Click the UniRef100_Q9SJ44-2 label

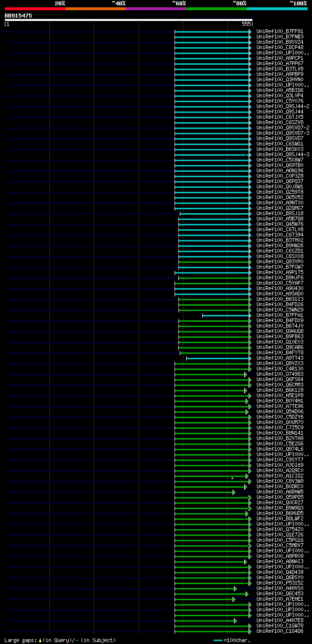tap(283, 106)
